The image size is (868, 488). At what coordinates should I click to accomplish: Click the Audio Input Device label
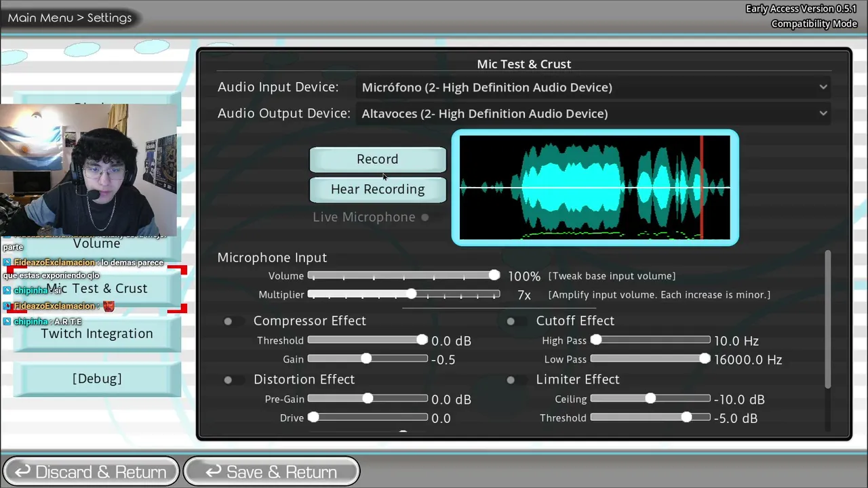point(278,87)
